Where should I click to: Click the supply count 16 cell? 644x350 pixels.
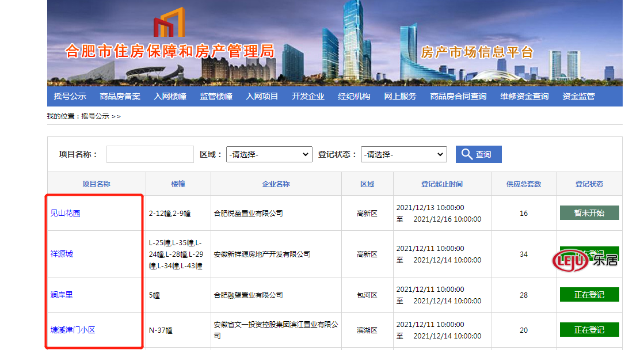point(524,213)
